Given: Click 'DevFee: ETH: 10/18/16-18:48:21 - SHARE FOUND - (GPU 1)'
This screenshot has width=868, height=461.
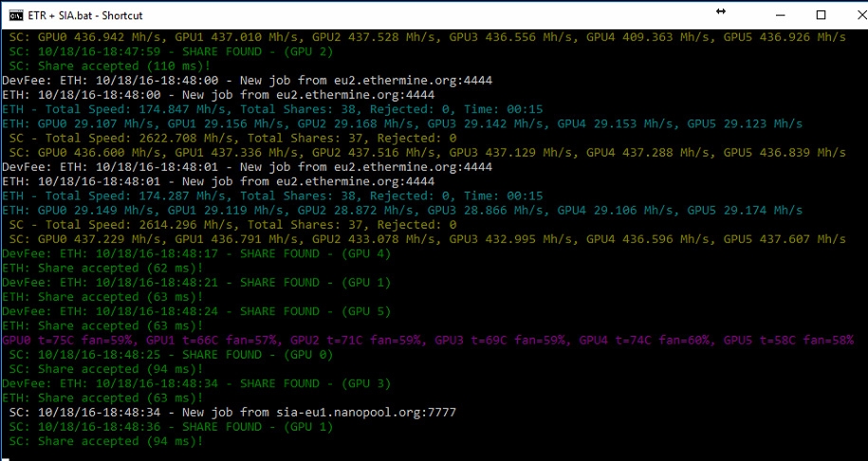Looking at the screenshot, I should (x=196, y=283).
